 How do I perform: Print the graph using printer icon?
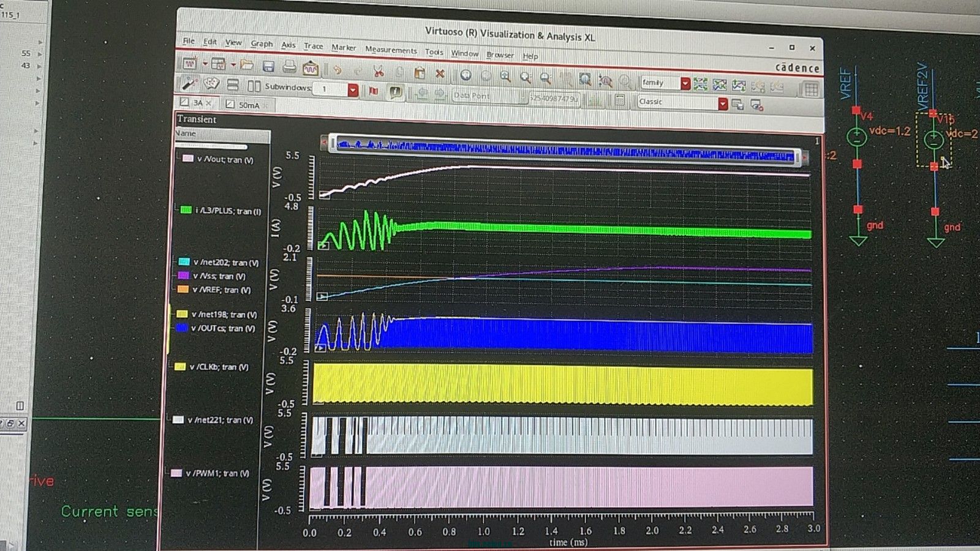tap(289, 66)
